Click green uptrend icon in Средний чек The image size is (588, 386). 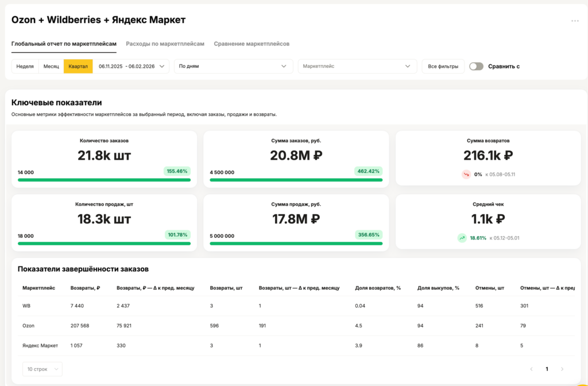(x=462, y=238)
